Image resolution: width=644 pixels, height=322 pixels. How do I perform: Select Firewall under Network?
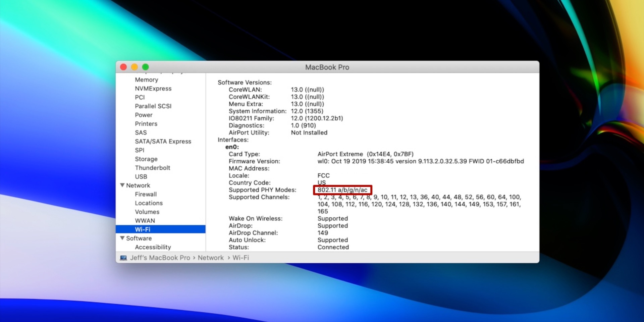tap(146, 194)
